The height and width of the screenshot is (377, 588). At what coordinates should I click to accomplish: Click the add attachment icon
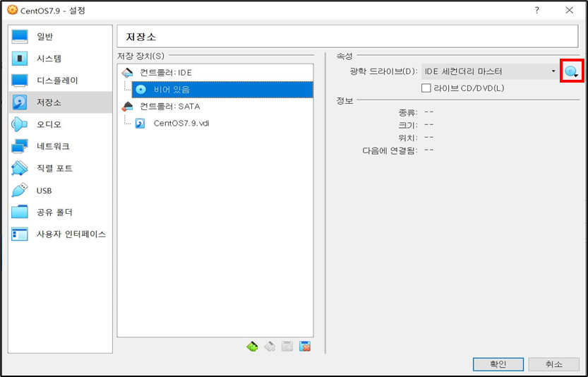coord(287,346)
